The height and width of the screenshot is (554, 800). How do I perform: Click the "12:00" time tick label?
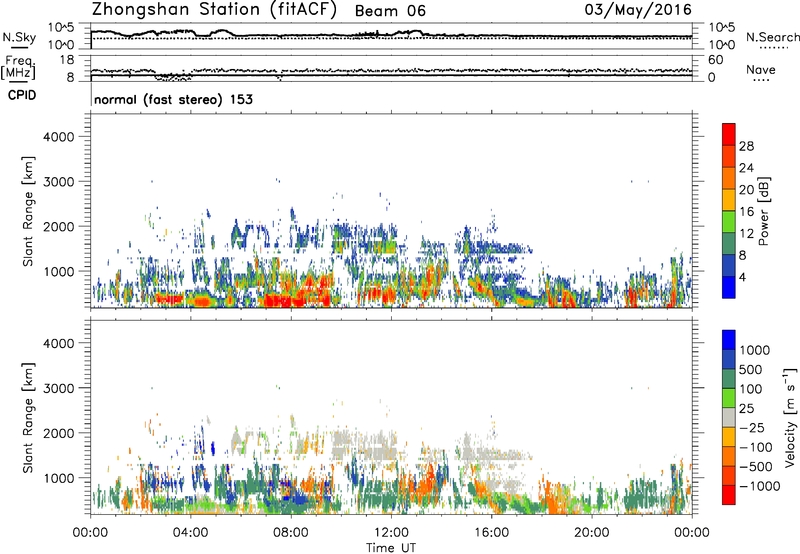point(391,533)
